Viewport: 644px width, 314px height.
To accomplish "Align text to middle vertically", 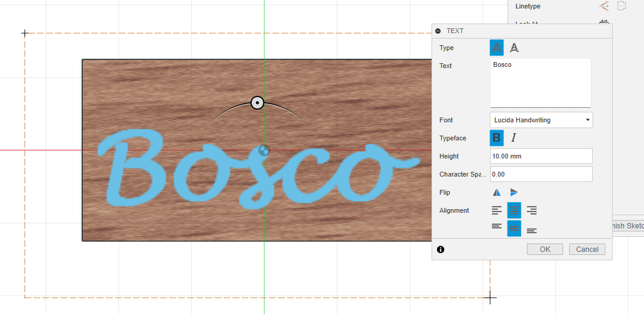I will coord(514,228).
